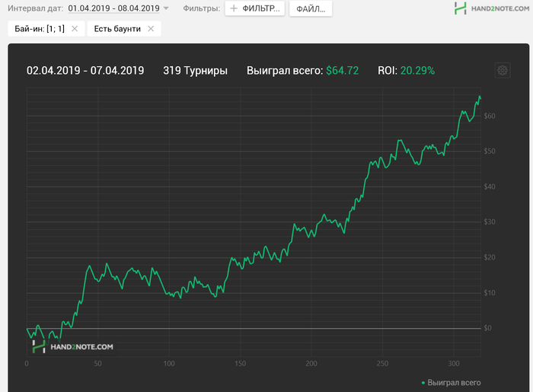Click the 250 x-axis label
The height and width of the screenshot is (392, 533).
pos(382,364)
